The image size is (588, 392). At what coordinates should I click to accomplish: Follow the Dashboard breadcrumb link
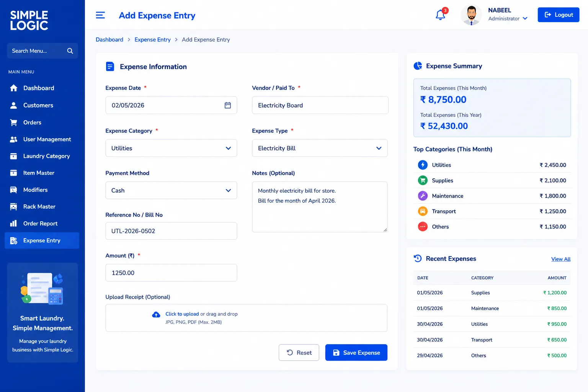[109, 39]
